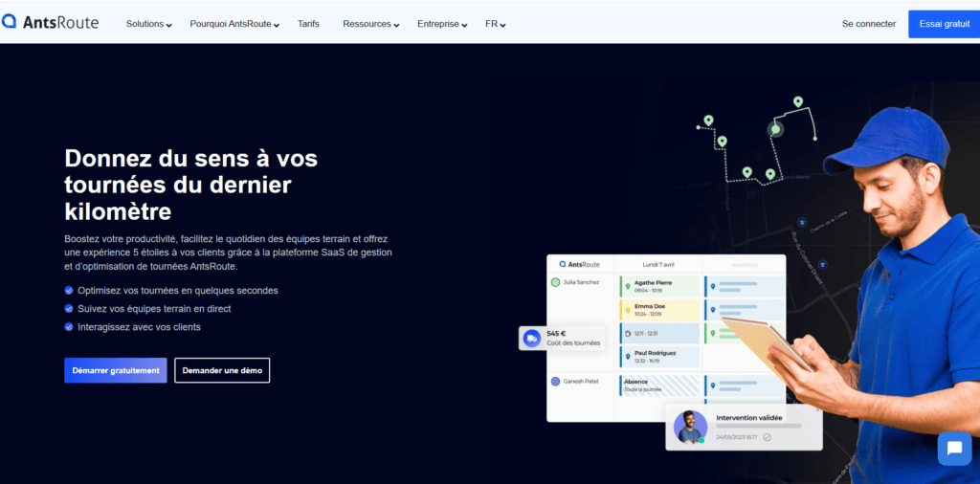Viewport: 980px width, 484px height.
Task: Expand the Ressources menu
Action: (x=370, y=24)
